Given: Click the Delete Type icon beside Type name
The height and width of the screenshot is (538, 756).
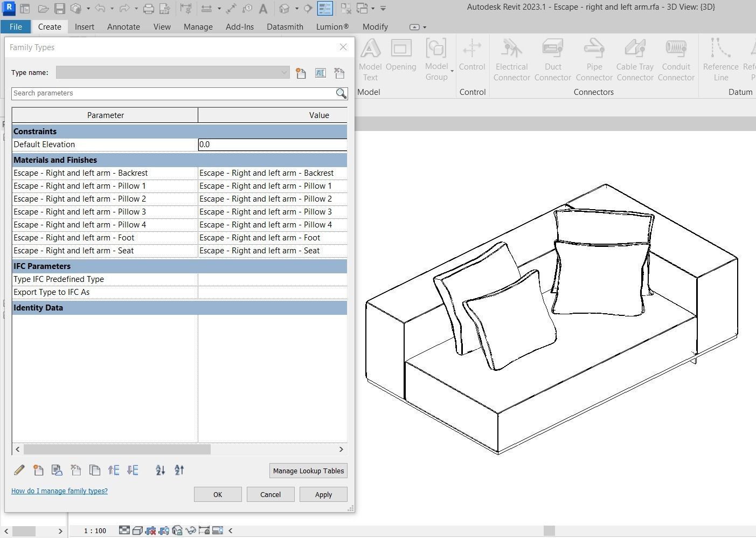Looking at the screenshot, I should [x=339, y=73].
